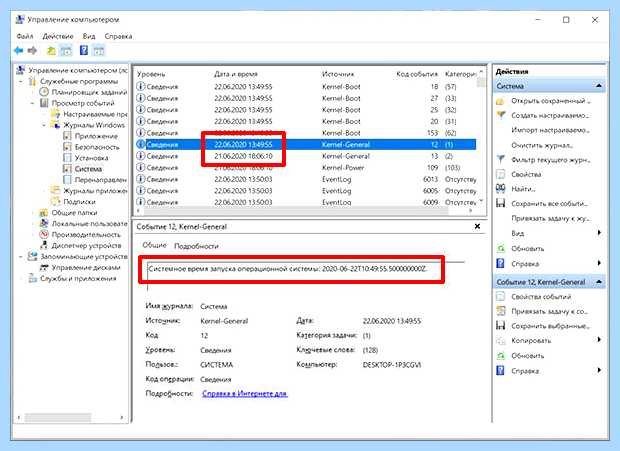The width and height of the screenshot is (620, 451).
Task: Collapse the Журналы Windows tree node
Action: pyautogui.click(x=44, y=125)
